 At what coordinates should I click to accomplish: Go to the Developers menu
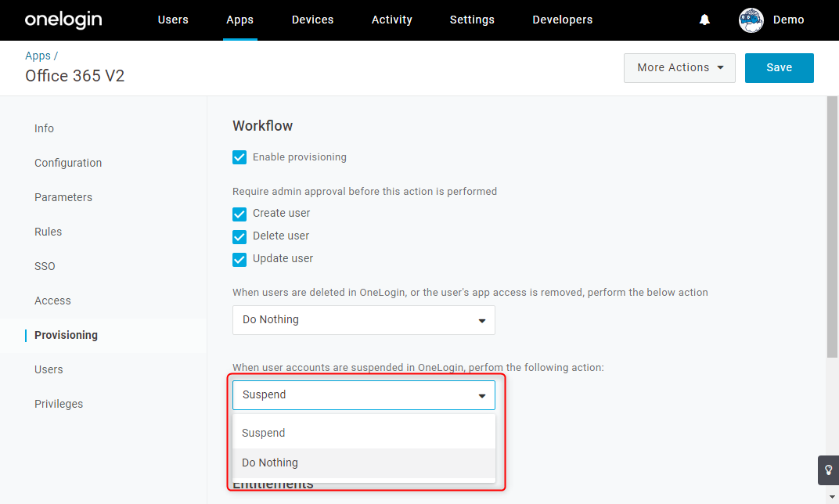(x=563, y=20)
